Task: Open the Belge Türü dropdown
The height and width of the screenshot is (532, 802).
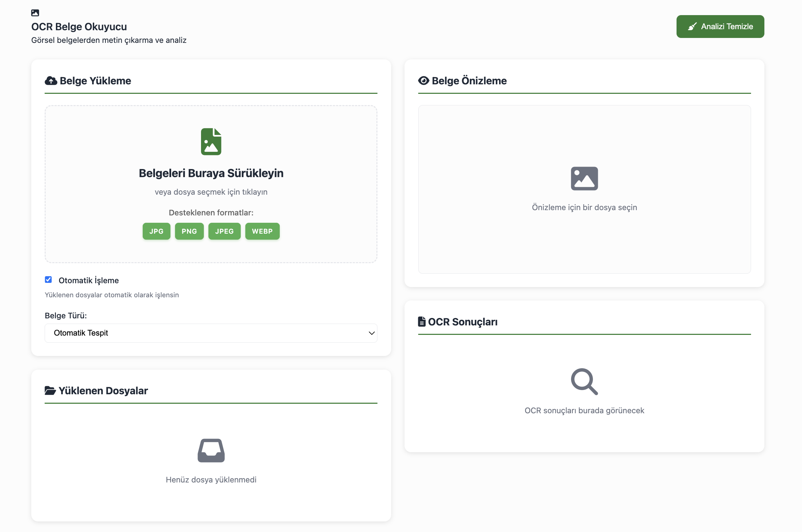Action: pyautogui.click(x=211, y=333)
